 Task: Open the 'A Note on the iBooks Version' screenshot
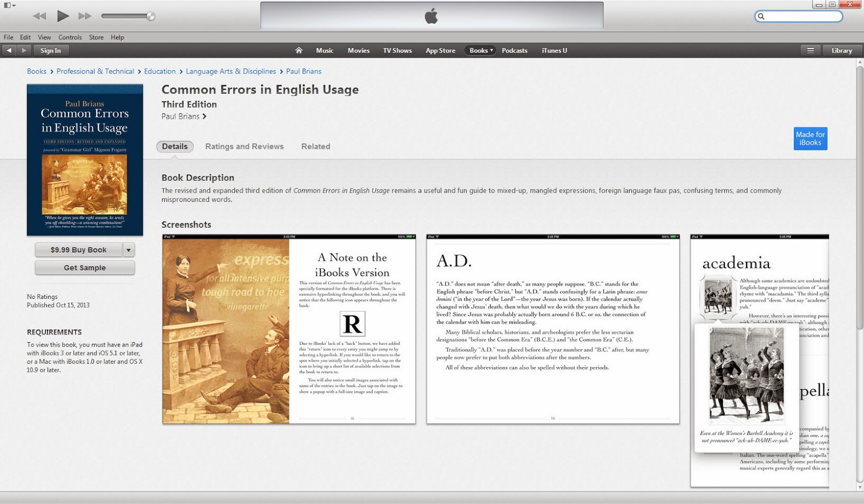[289, 329]
